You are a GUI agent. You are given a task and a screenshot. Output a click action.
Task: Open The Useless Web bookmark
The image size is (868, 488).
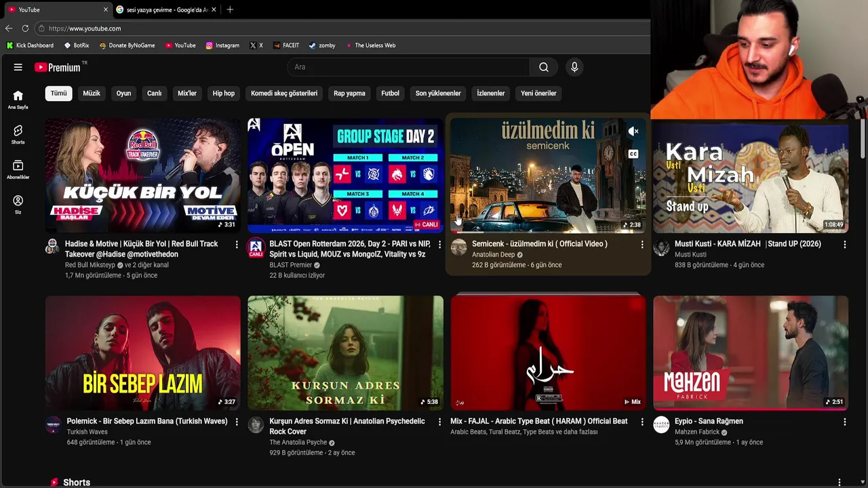click(370, 45)
